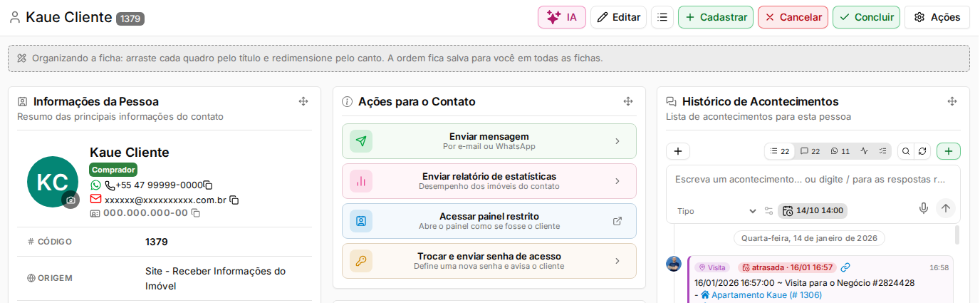980x303 pixels.
Task: Click the bar chart icon of statistics report
Action: pyautogui.click(x=361, y=181)
